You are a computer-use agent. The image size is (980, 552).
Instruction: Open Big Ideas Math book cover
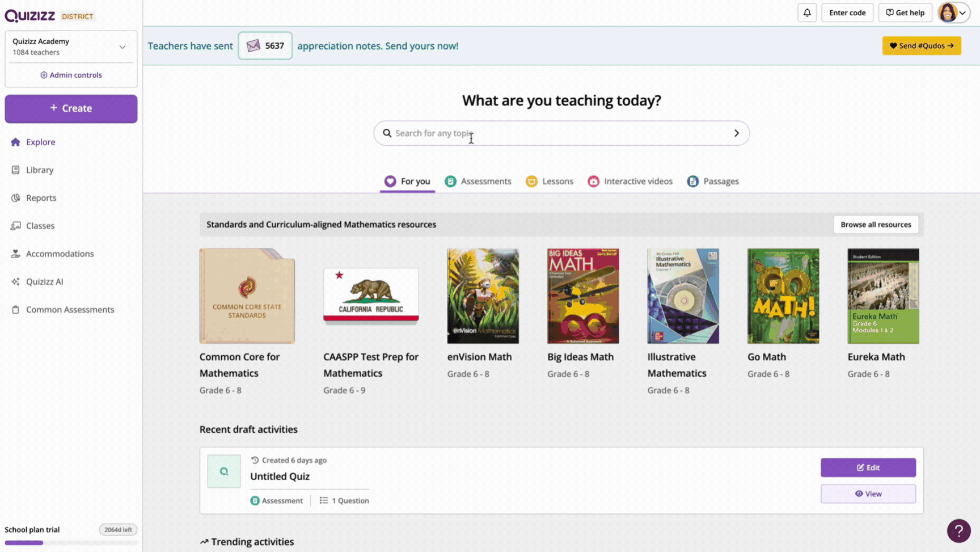[583, 296]
